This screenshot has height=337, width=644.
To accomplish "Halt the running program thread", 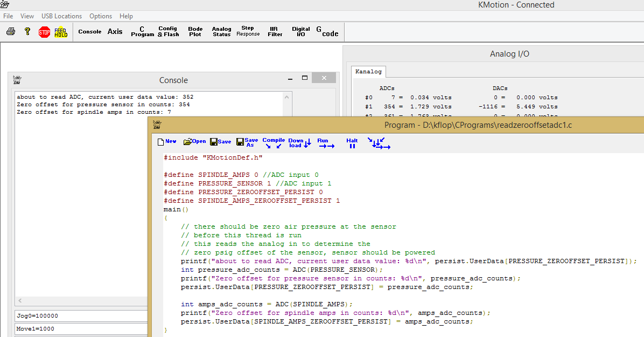I will point(352,143).
